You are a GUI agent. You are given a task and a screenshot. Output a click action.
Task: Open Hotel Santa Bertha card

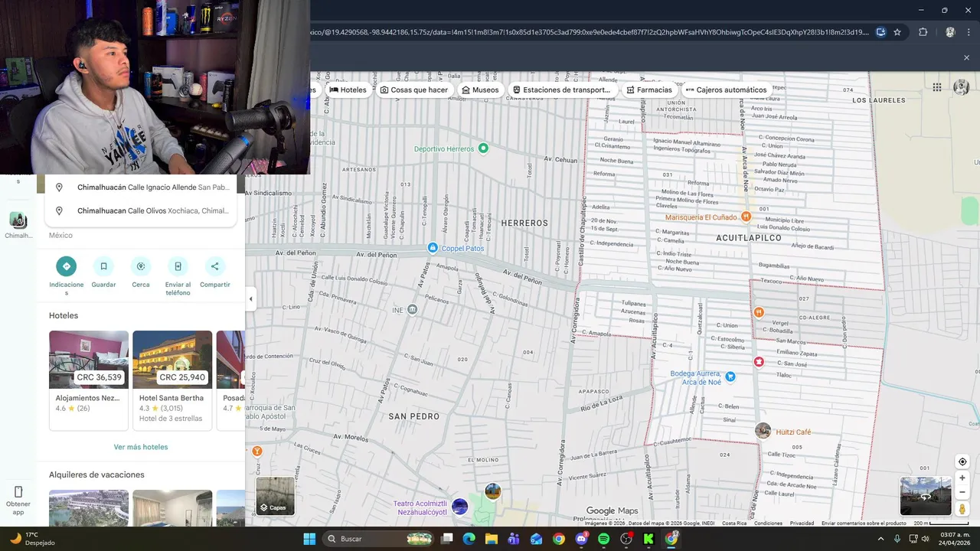coord(172,380)
